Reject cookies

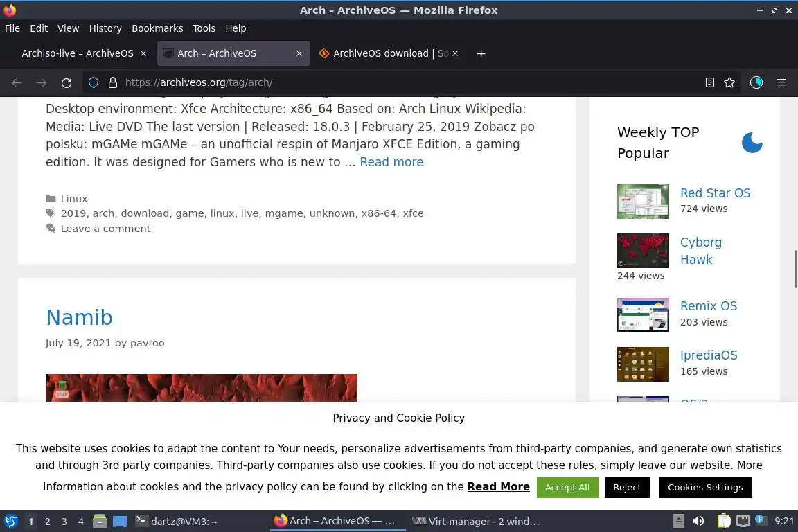(627, 487)
